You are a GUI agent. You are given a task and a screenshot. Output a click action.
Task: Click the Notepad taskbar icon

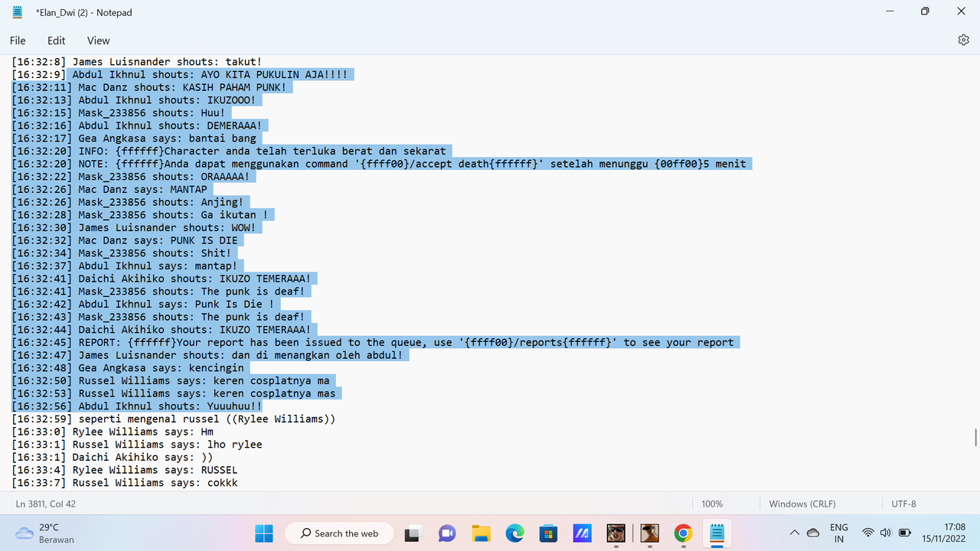click(717, 533)
